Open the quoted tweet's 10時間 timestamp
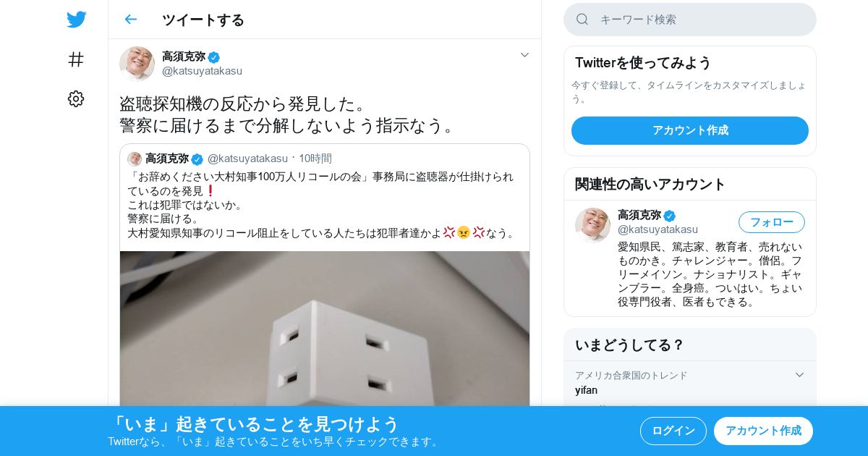This screenshot has height=456, width=868. [x=315, y=159]
